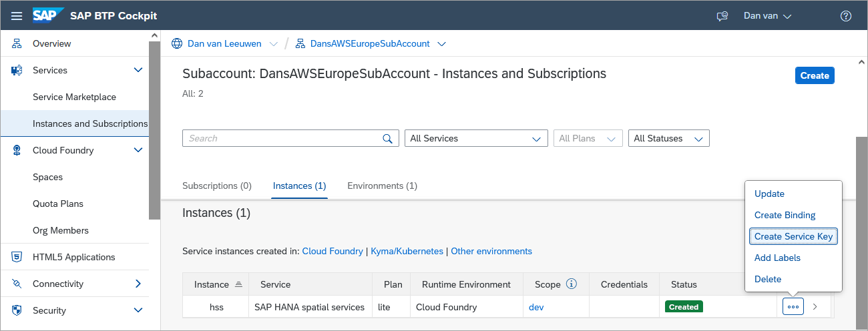The width and height of the screenshot is (868, 331).
Task: Expand DansAWSEuropeSubAccount breadcrumb dropdown
Action: [x=441, y=44]
